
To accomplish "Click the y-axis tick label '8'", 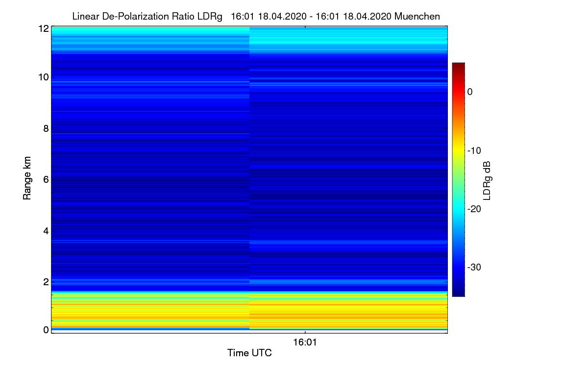I will [46, 128].
